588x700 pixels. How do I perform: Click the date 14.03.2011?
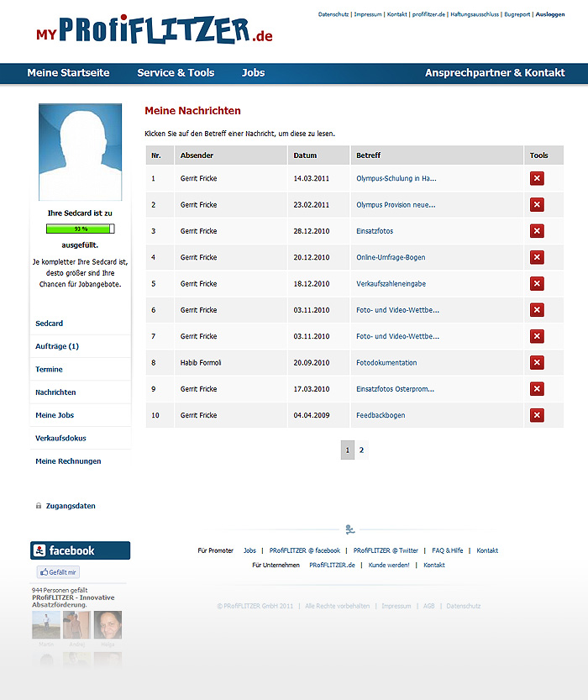click(312, 178)
